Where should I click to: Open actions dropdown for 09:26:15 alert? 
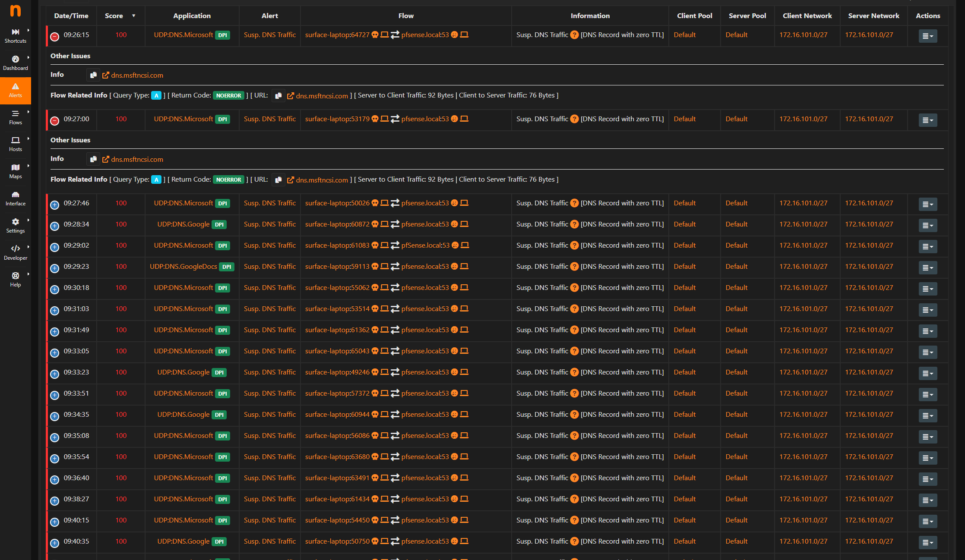point(927,36)
